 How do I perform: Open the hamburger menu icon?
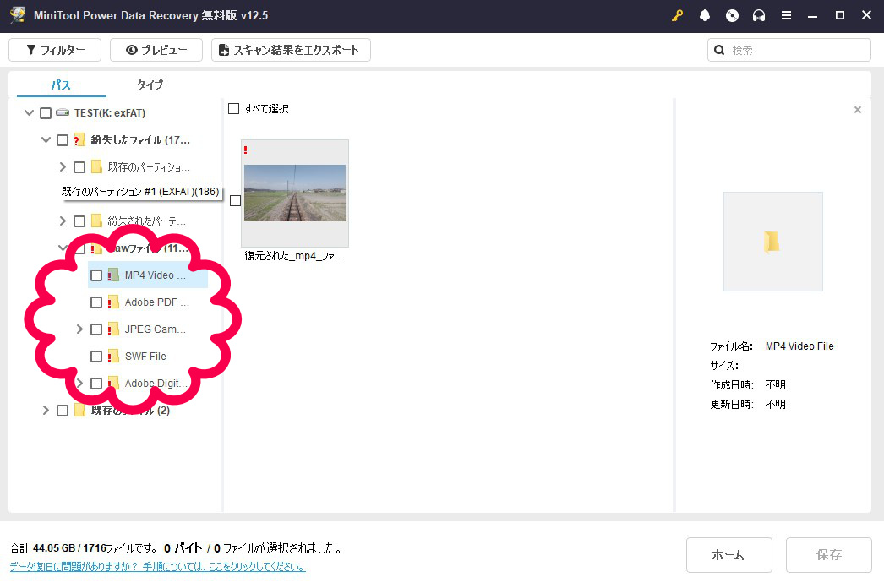pos(786,16)
